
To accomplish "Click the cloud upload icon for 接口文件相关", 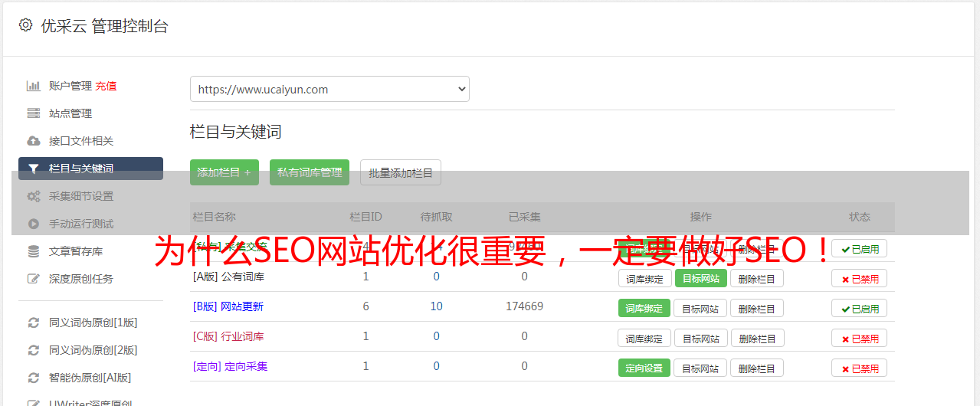I will tap(33, 141).
